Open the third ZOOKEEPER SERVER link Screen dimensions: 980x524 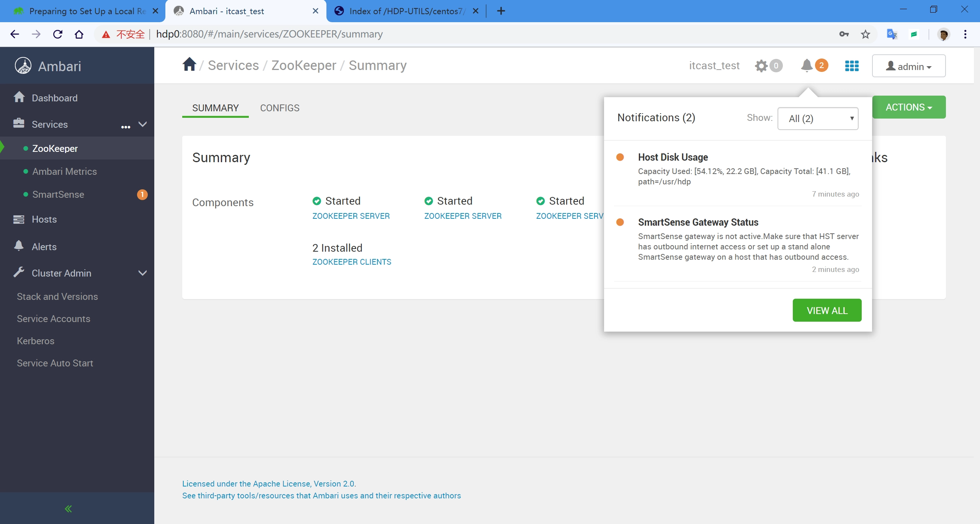(x=570, y=216)
